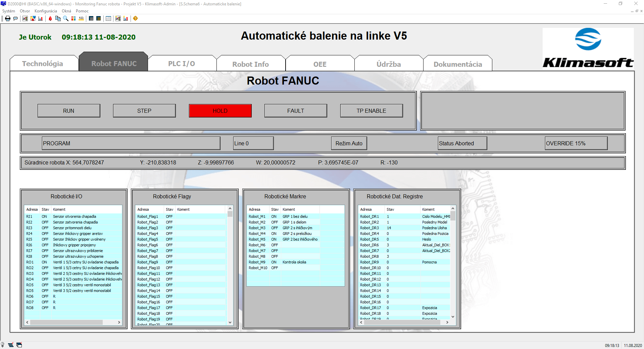This screenshot has height=349, width=644.
Task: Open the 1:23 values display tool
Action: (81, 18)
